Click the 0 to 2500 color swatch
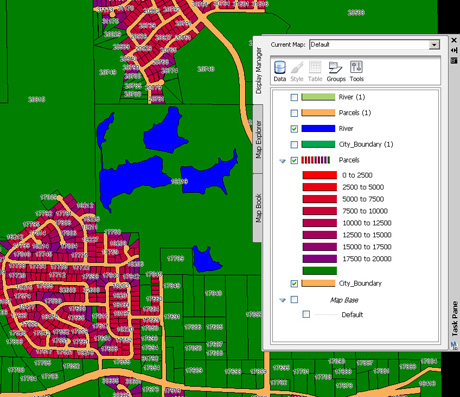This screenshot has height=397, width=460. coord(320,175)
